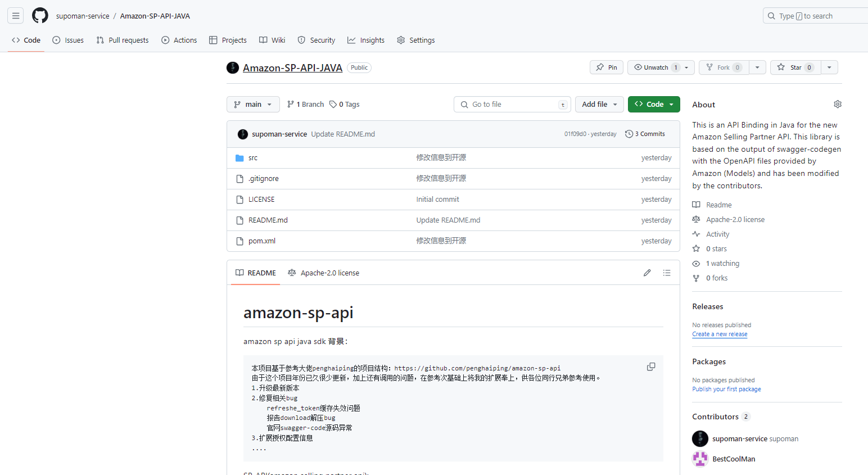View 1 Branch link

click(x=305, y=105)
